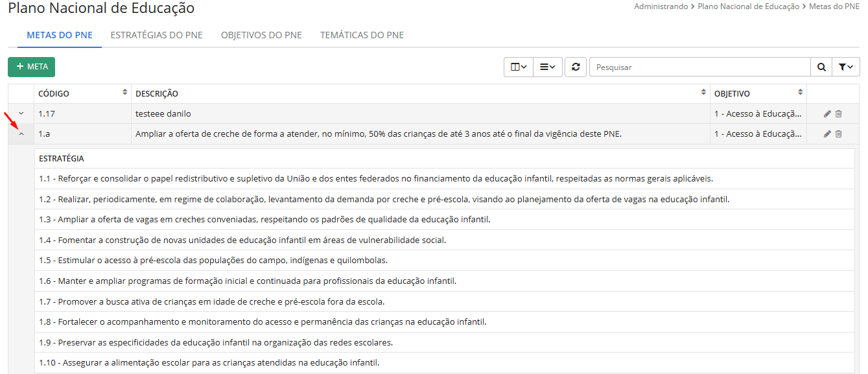Click Metas do PNE breadcrumb
The width and height of the screenshot is (868, 374).
(834, 6)
